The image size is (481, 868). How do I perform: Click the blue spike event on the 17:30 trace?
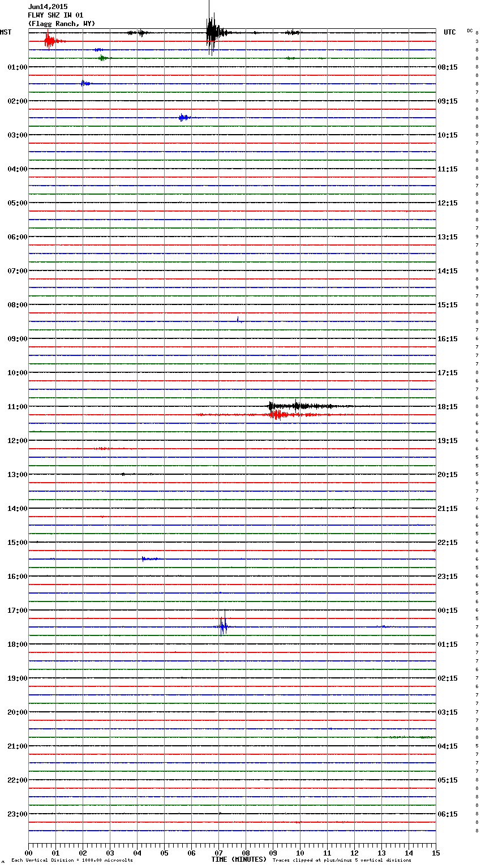tap(223, 626)
